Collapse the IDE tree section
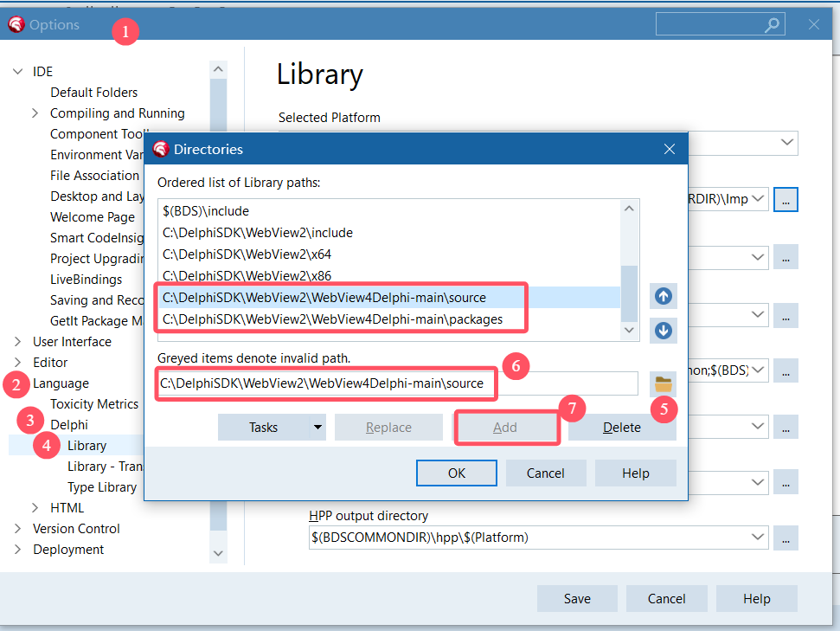The height and width of the screenshot is (631, 840). (x=19, y=71)
